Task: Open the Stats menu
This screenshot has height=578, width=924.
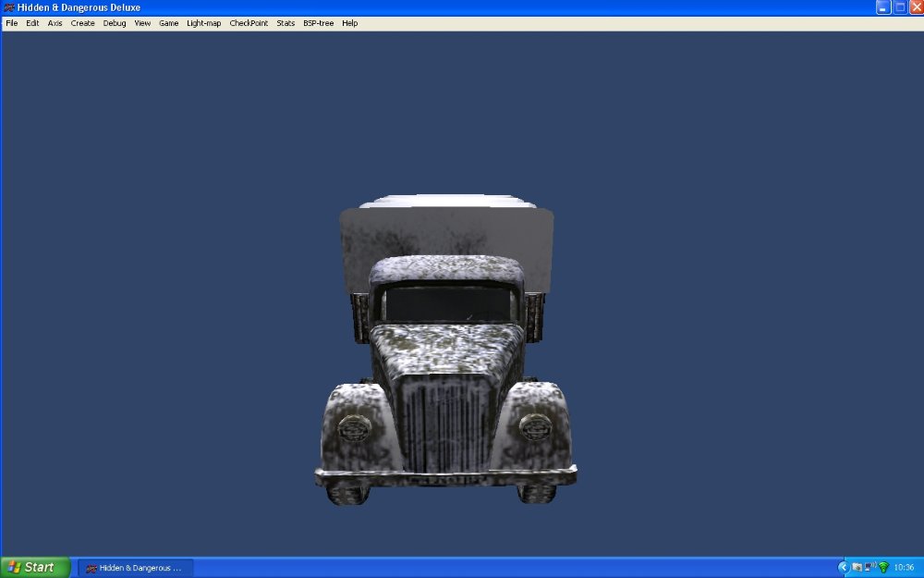Action: click(x=286, y=23)
